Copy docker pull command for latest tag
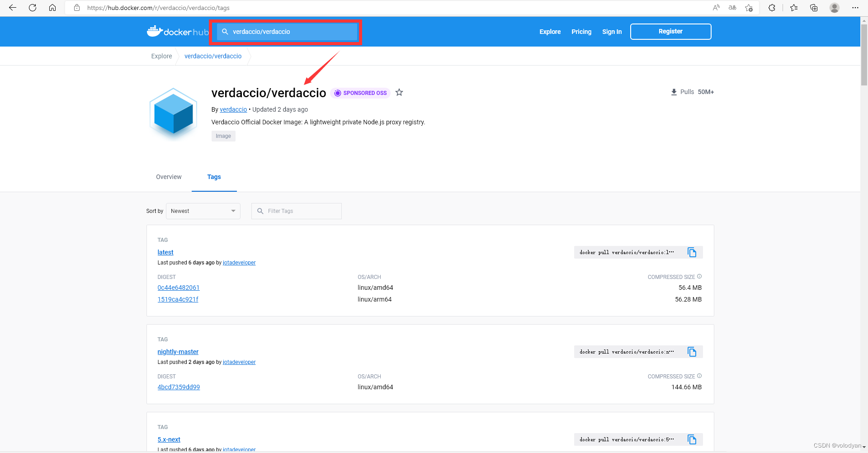 click(692, 252)
